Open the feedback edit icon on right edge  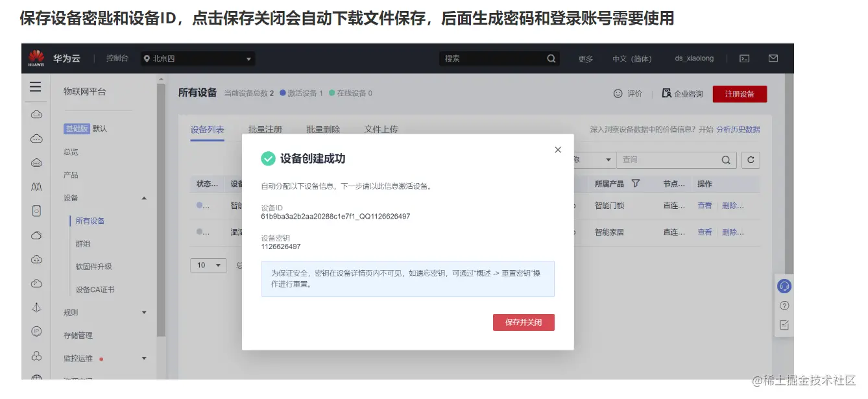[784, 325]
